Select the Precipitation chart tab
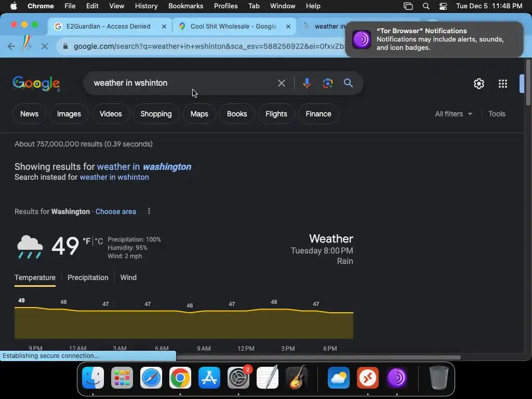This screenshot has width=532, height=399. 88,277
